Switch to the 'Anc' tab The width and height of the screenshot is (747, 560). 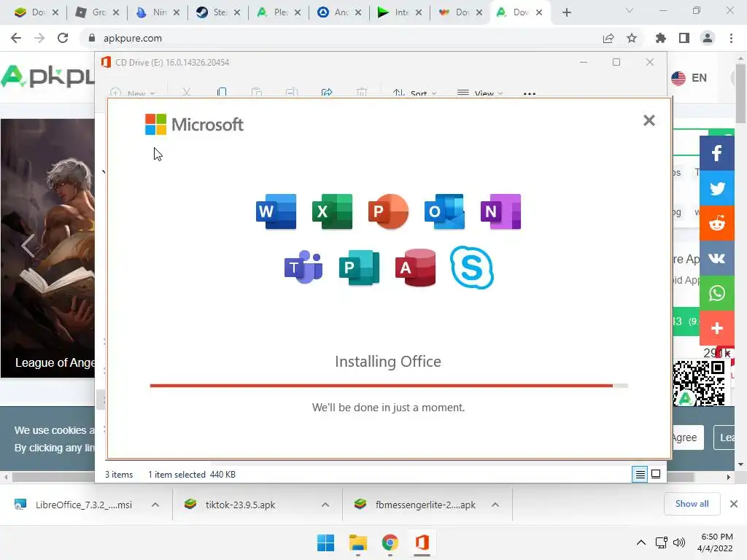click(339, 12)
